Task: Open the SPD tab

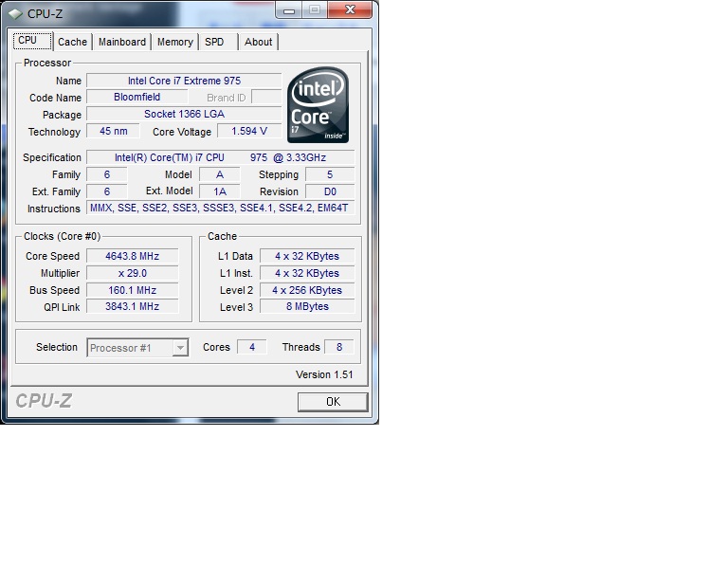Action: click(214, 42)
